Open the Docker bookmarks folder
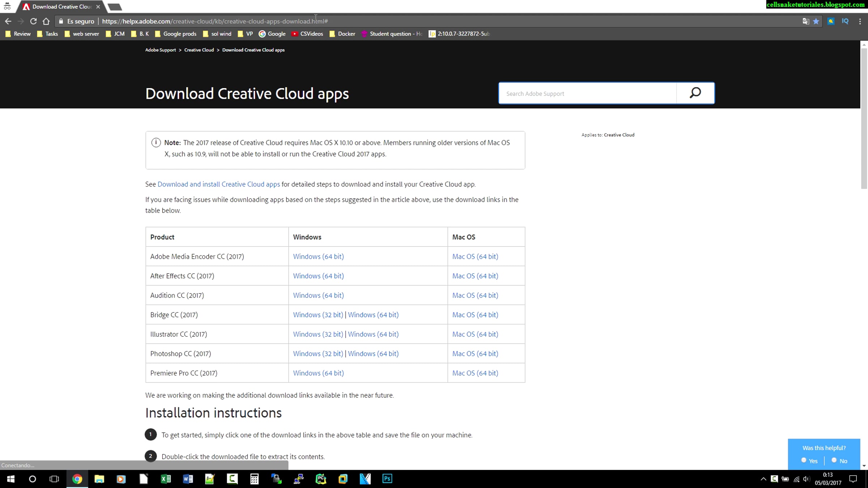This screenshot has width=868, height=488. tap(342, 34)
